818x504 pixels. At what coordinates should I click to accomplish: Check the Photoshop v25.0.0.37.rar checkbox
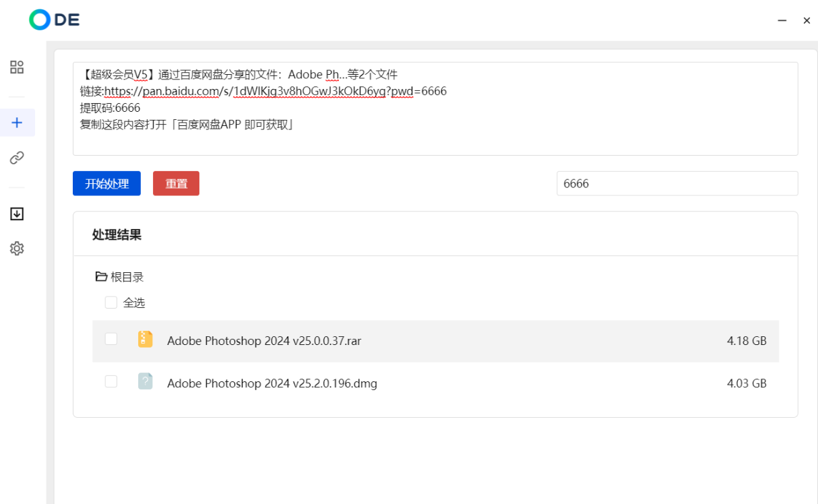(x=111, y=339)
